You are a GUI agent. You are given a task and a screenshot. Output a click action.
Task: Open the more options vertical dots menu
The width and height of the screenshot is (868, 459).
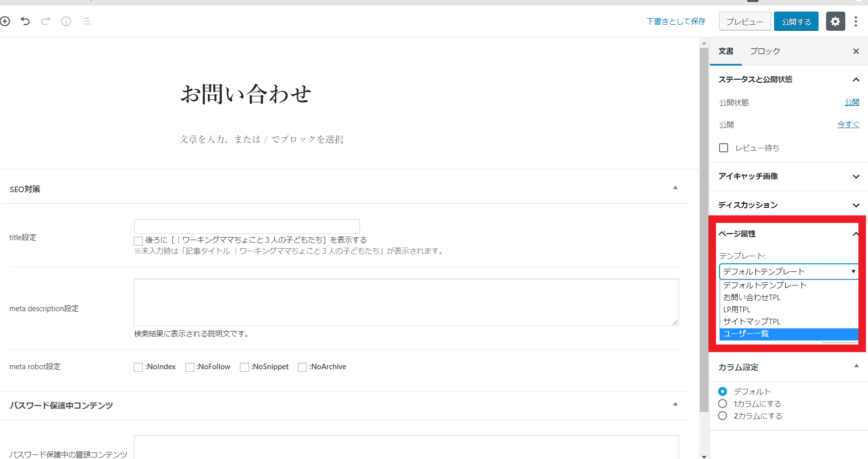tap(855, 21)
